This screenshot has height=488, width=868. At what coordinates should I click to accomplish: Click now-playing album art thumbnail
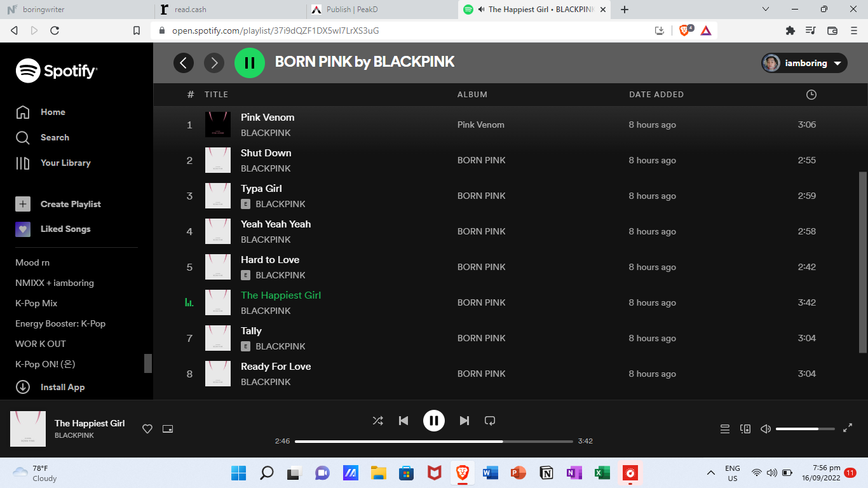coord(28,429)
